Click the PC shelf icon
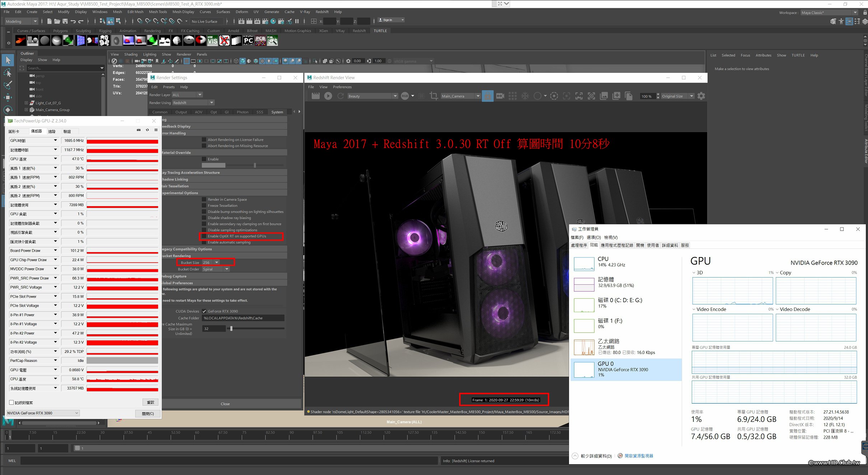The height and width of the screenshot is (475, 868). [248, 41]
